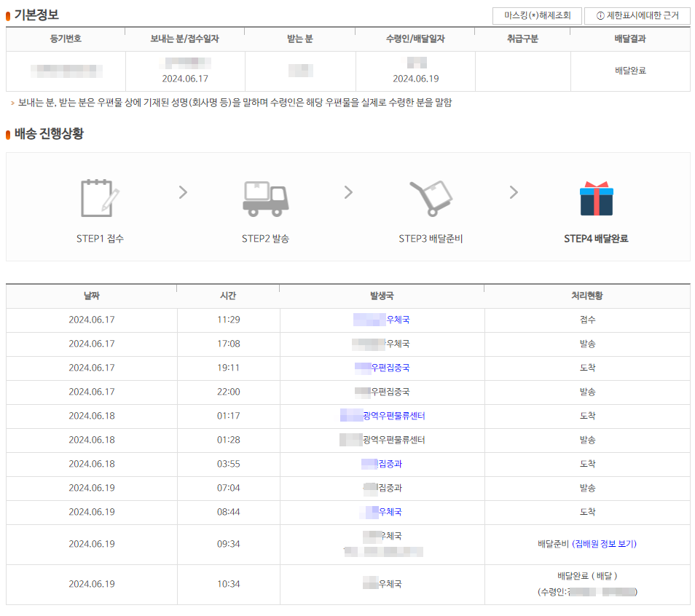Click the 날짜 column header
695x616 pixels.
point(90,295)
